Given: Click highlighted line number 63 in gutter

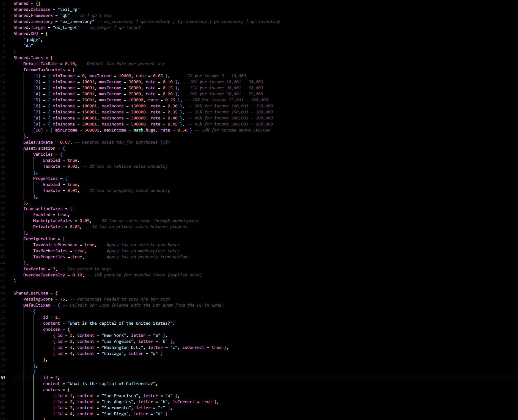Looking at the screenshot, I should point(3,377).
